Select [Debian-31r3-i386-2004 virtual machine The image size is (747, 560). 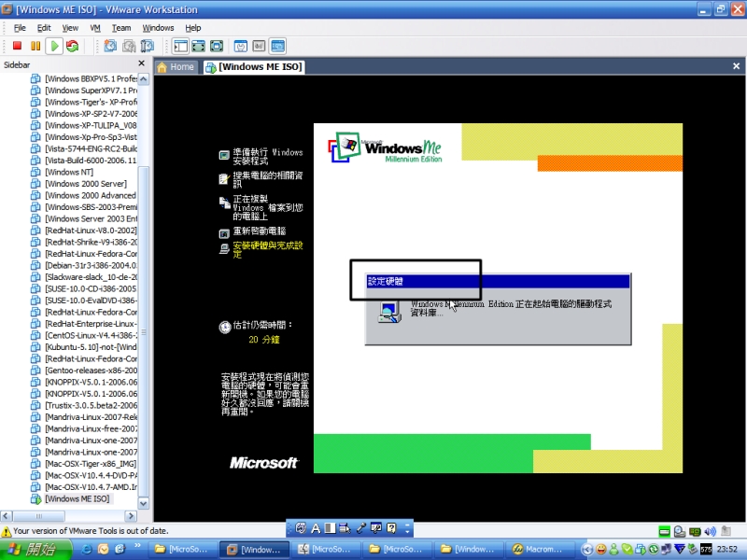tap(91, 265)
